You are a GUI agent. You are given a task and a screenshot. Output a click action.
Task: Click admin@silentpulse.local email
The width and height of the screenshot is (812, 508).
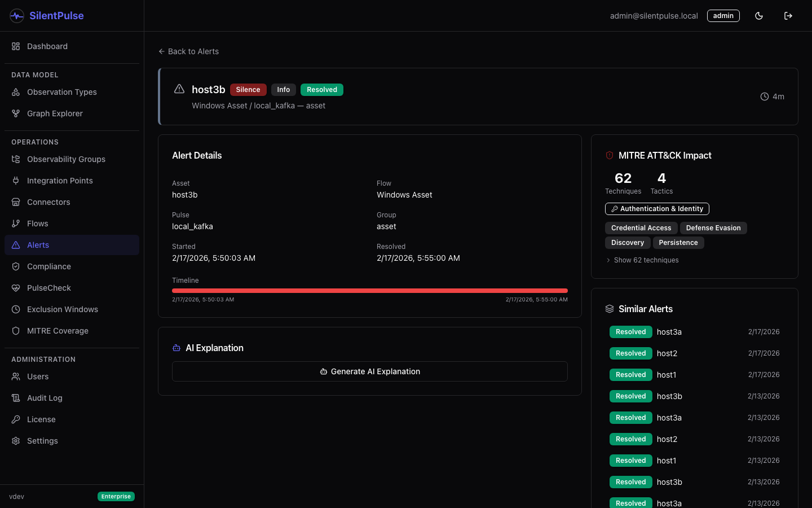pos(654,16)
